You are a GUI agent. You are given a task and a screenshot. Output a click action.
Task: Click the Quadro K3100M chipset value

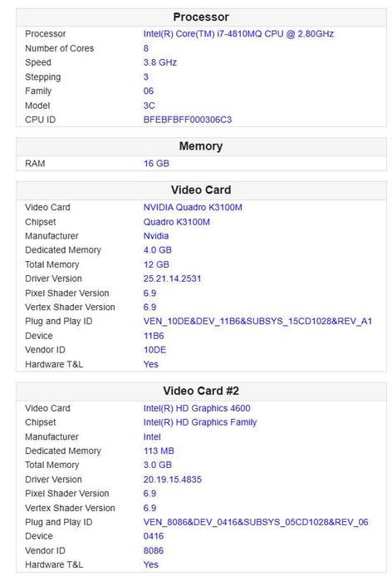(x=177, y=222)
